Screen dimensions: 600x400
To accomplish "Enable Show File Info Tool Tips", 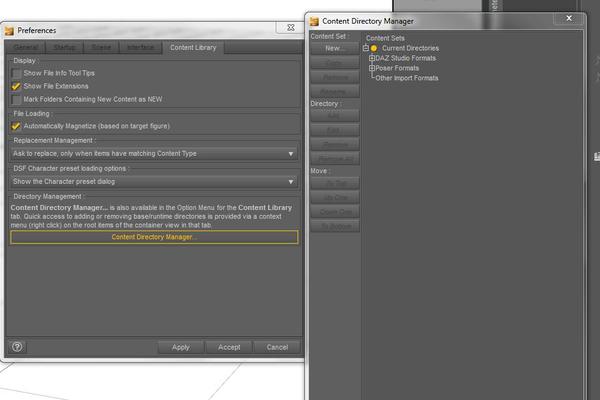I will (x=16, y=73).
